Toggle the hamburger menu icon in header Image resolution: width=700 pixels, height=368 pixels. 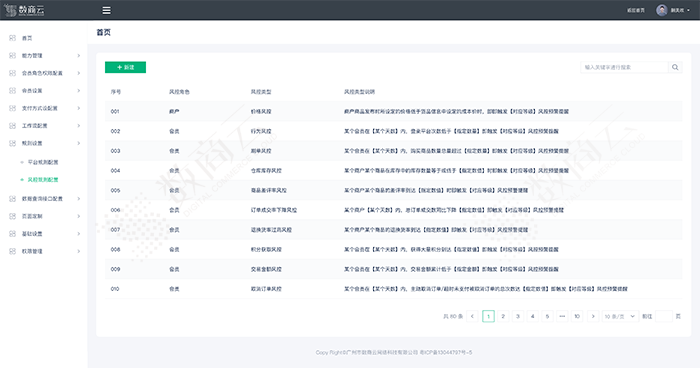click(x=106, y=10)
